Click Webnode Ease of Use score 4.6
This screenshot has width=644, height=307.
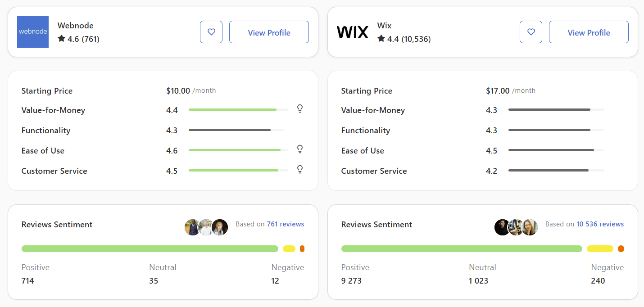[172, 151]
